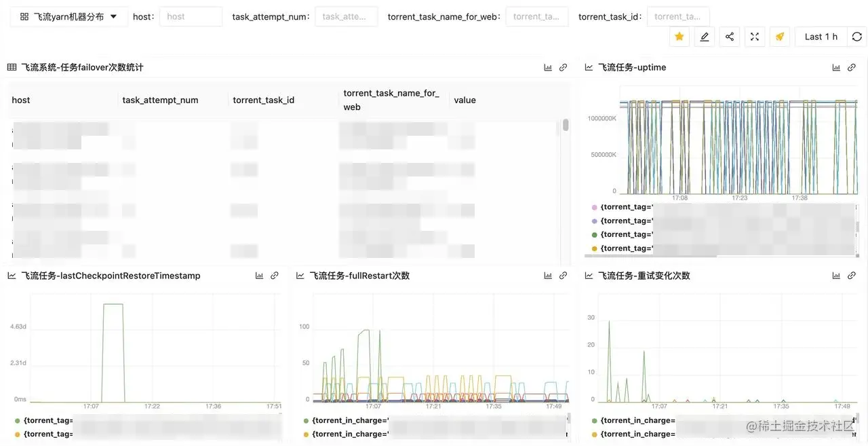Toggle yellow legend entry in lastCheckpointRestoreTimestamp panel

click(18, 434)
